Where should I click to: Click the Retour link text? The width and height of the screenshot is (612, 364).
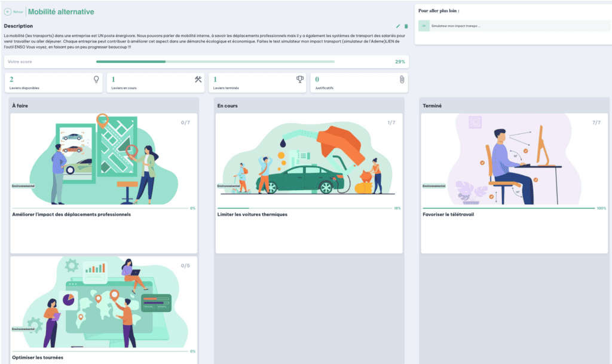click(x=18, y=12)
